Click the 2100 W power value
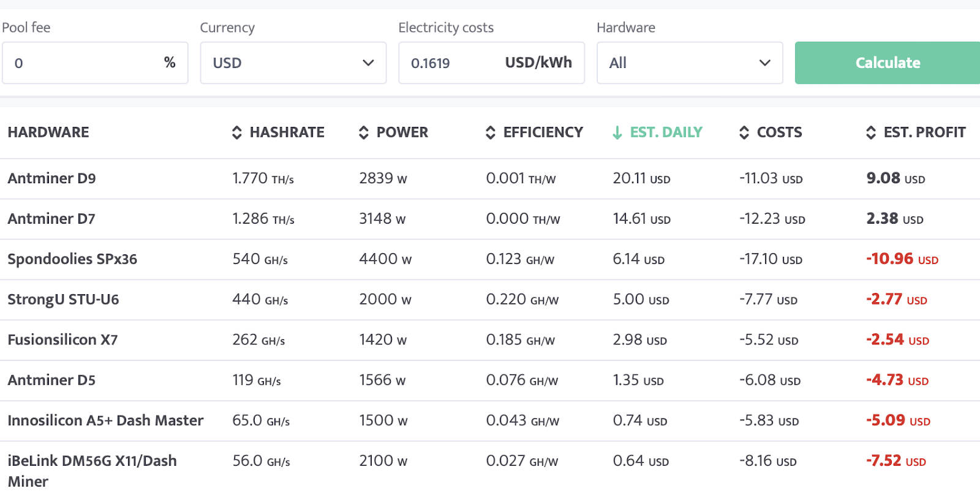Image resolution: width=980 pixels, height=497 pixels. pyautogui.click(x=383, y=461)
